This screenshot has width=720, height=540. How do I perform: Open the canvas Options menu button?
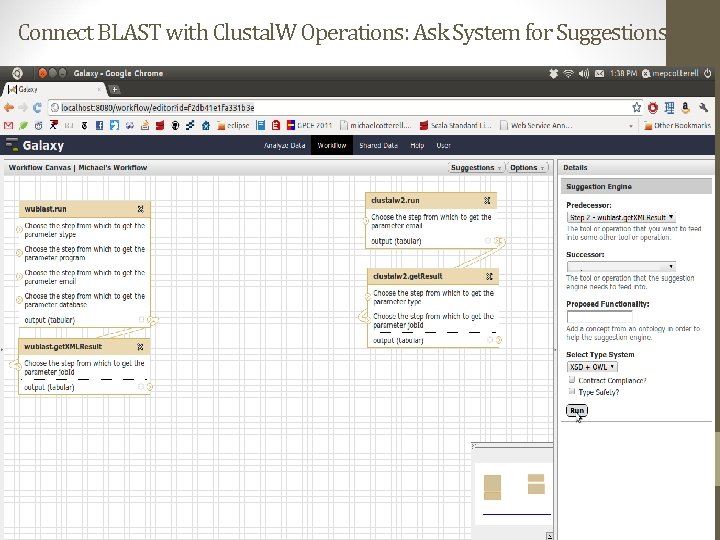(527, 168)
